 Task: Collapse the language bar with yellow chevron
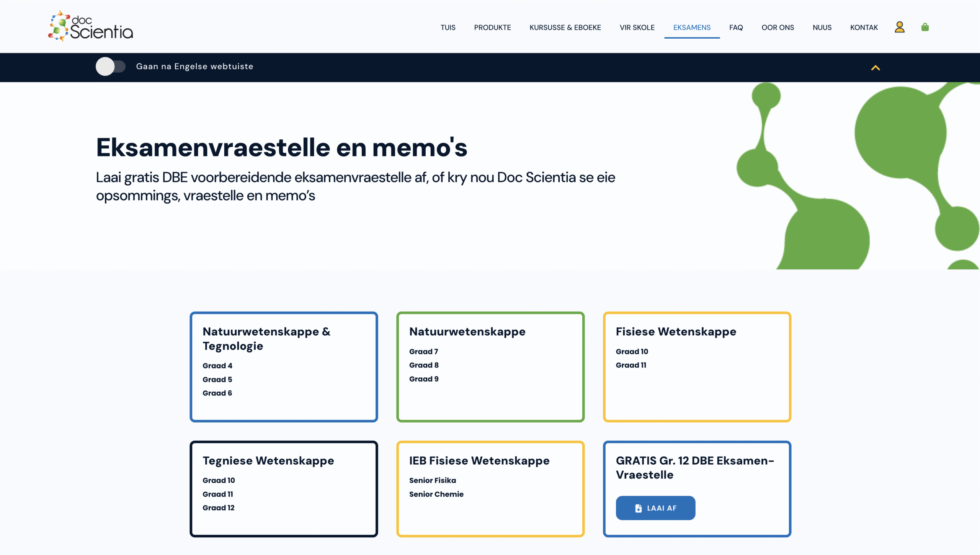pos(875,68)
